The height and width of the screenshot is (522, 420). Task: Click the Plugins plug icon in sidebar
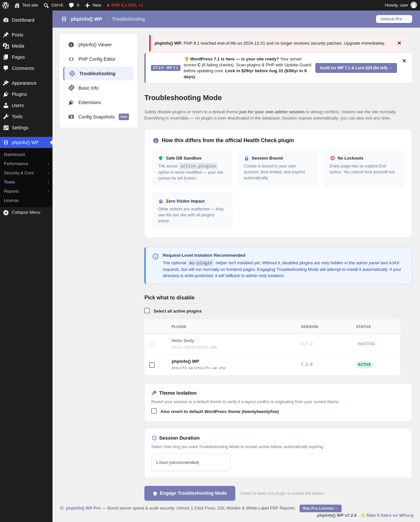click(6, 94)
